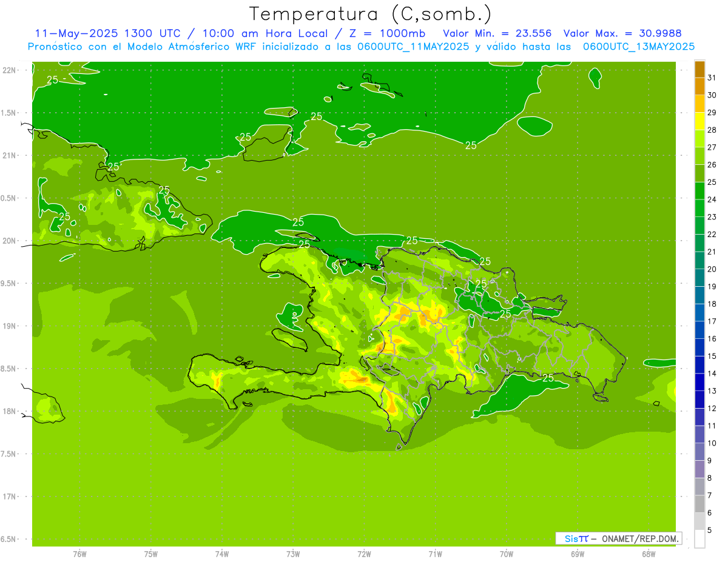Click the '76W' longitude label

tap(79, 554)
